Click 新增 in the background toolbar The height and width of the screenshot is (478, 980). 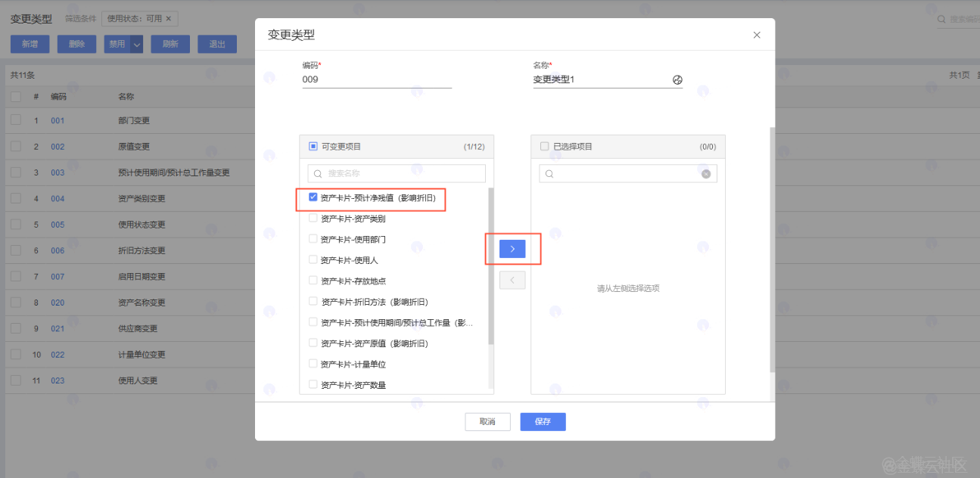[30, 45]
